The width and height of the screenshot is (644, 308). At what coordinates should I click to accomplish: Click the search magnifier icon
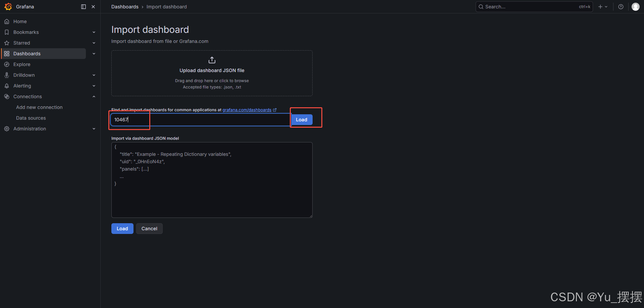(x=481, y=7)
